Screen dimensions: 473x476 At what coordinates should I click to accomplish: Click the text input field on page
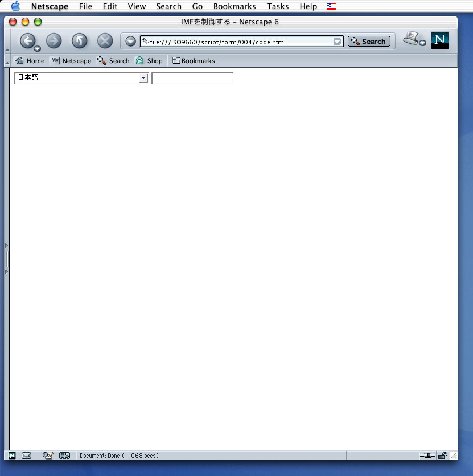[x=193, y=78]
